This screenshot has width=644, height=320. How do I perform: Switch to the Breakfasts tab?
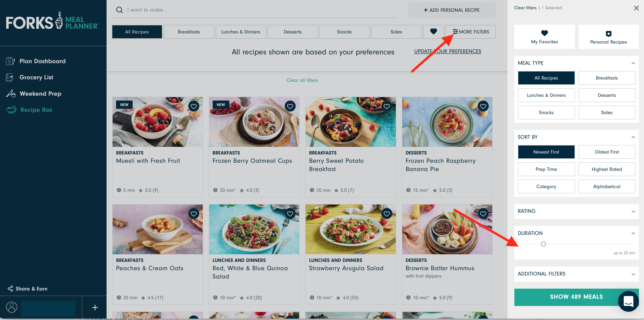189,32
